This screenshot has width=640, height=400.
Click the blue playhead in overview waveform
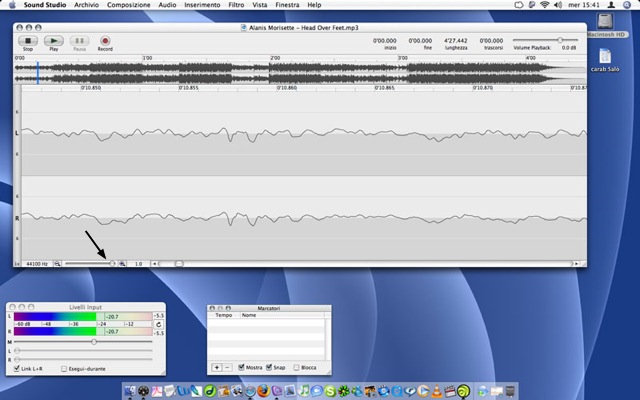38,73
